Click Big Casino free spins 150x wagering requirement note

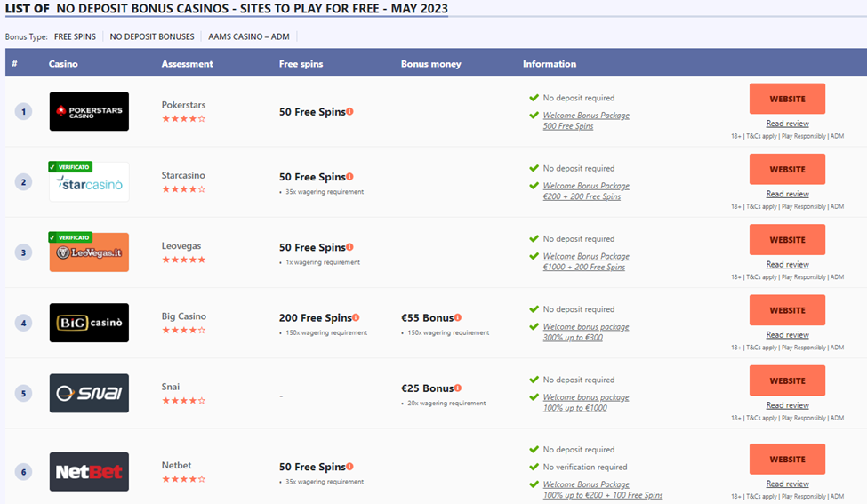(326, 332)
